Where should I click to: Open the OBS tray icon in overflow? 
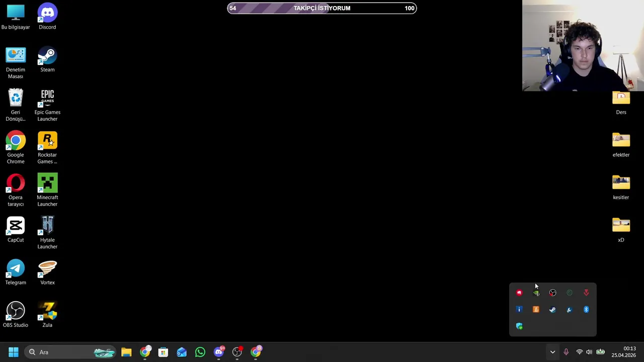pyautogui.click(x=552, y=293)
